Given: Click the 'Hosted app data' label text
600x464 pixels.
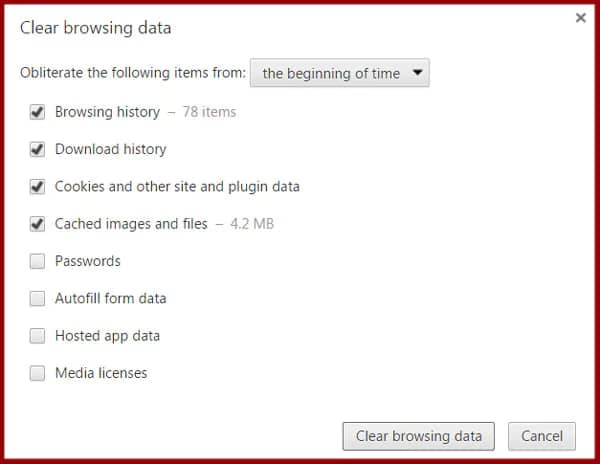Looking at the screenshot, I should point(107,336).
